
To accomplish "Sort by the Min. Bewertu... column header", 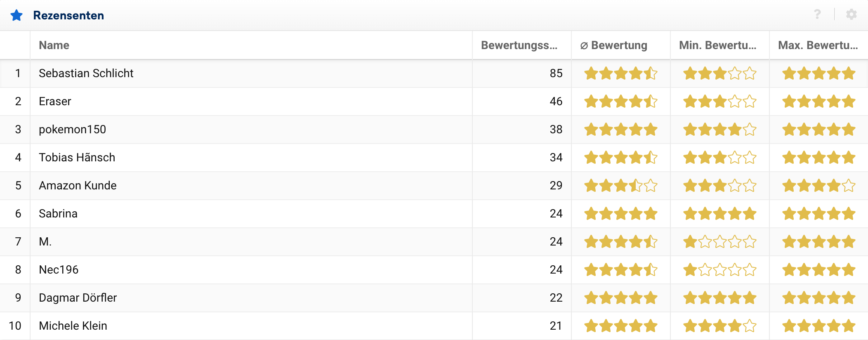I will tap(717, 45).
